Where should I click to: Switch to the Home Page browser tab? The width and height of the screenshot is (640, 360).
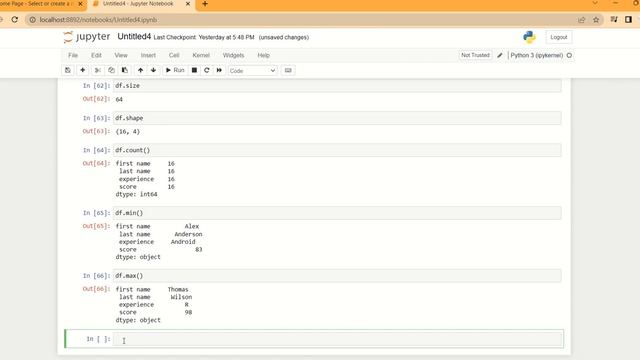coord(37,4)
